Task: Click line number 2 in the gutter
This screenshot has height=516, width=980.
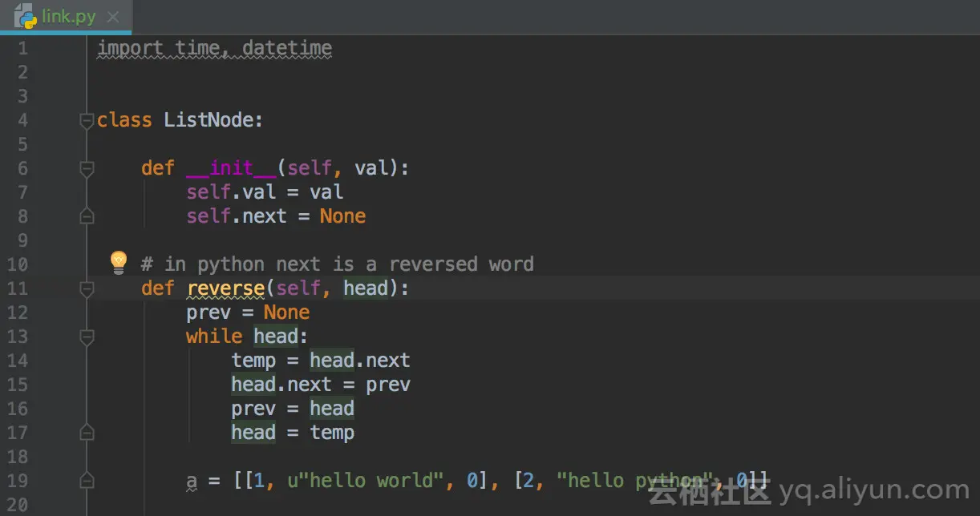Action: click(22, 72)
